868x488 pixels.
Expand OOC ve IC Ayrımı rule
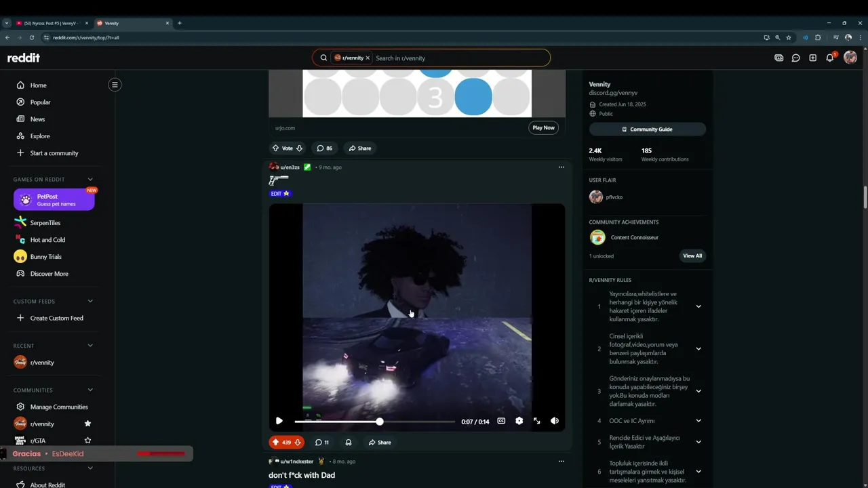point(698,421)
